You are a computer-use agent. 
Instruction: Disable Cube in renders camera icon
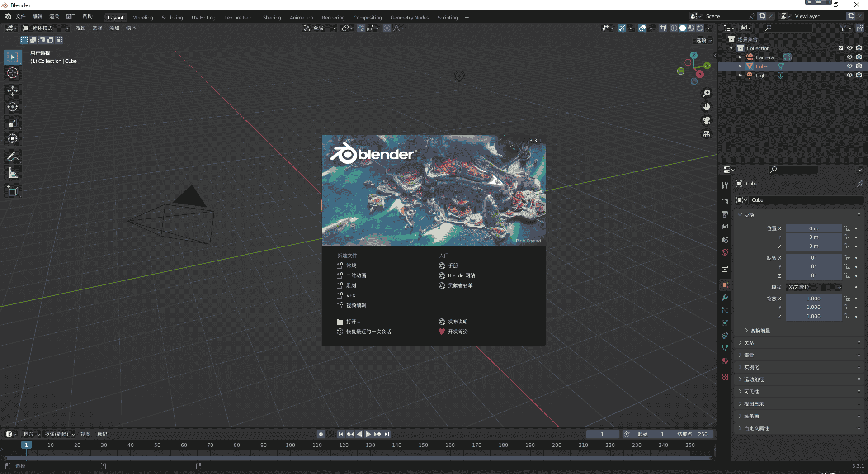[x=859, y=66]
